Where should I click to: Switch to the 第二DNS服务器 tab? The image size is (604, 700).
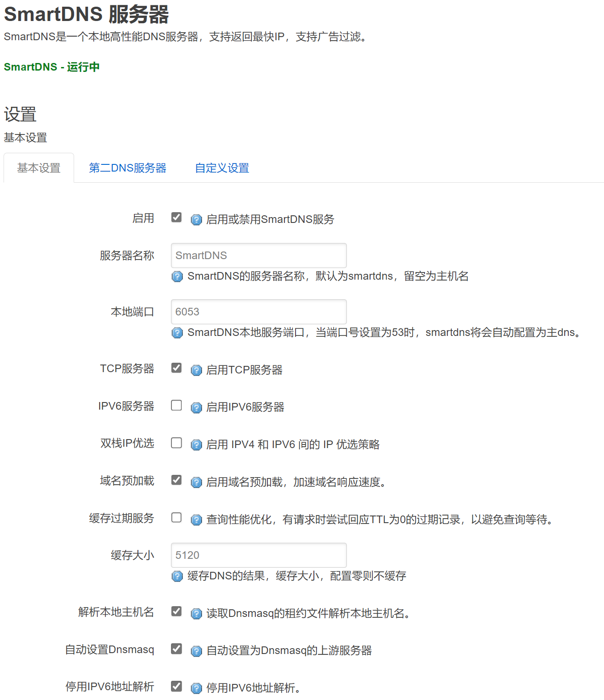(128, 168)
